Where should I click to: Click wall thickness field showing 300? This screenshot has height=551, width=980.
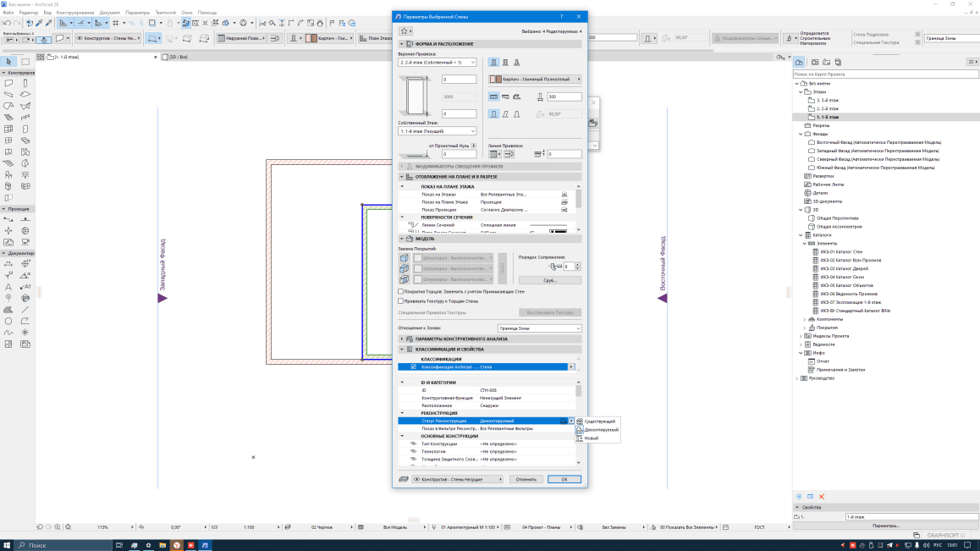pyautogui.click(x=564, y=97)
